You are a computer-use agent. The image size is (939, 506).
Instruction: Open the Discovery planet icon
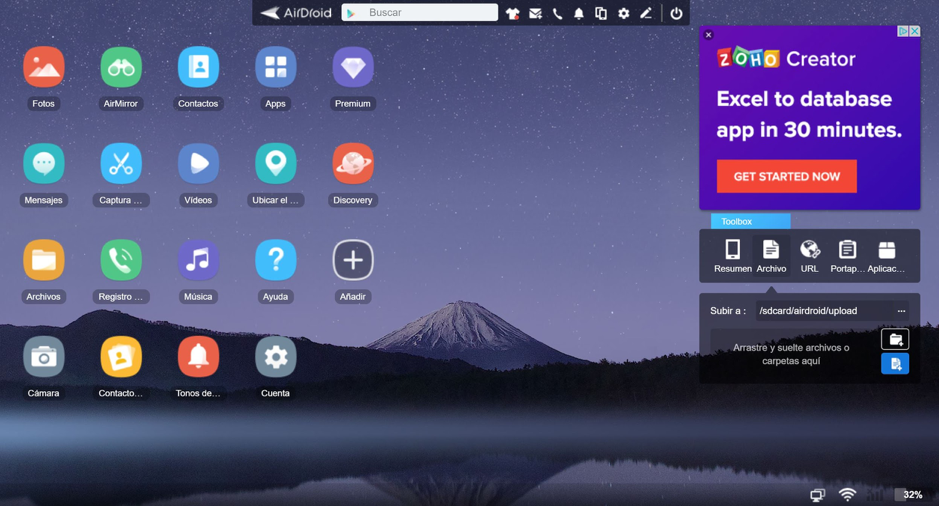point(353,163)
